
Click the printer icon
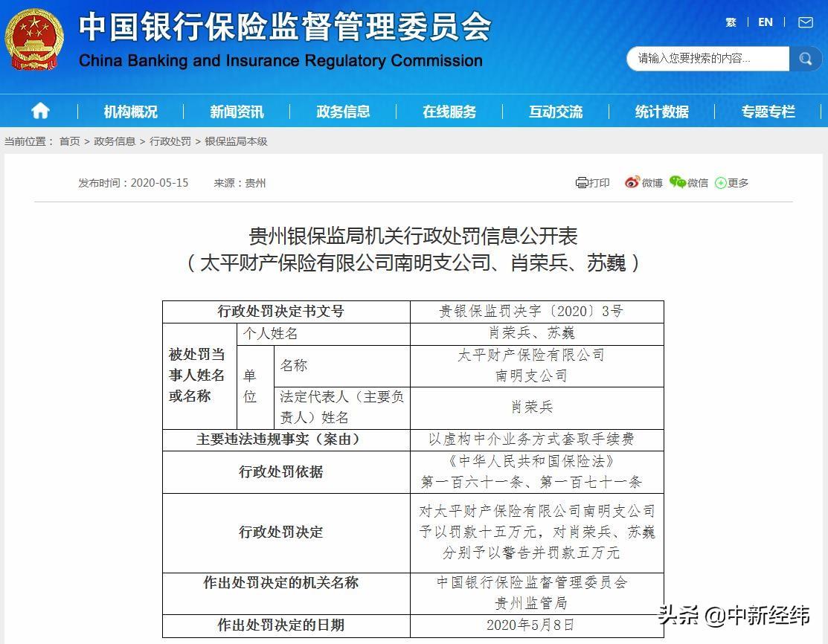pos(582,183)
